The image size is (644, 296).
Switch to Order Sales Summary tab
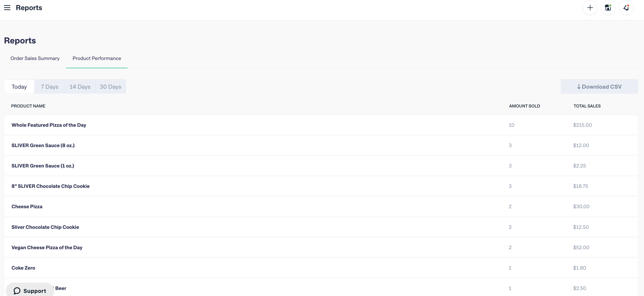tap(35, 58)
